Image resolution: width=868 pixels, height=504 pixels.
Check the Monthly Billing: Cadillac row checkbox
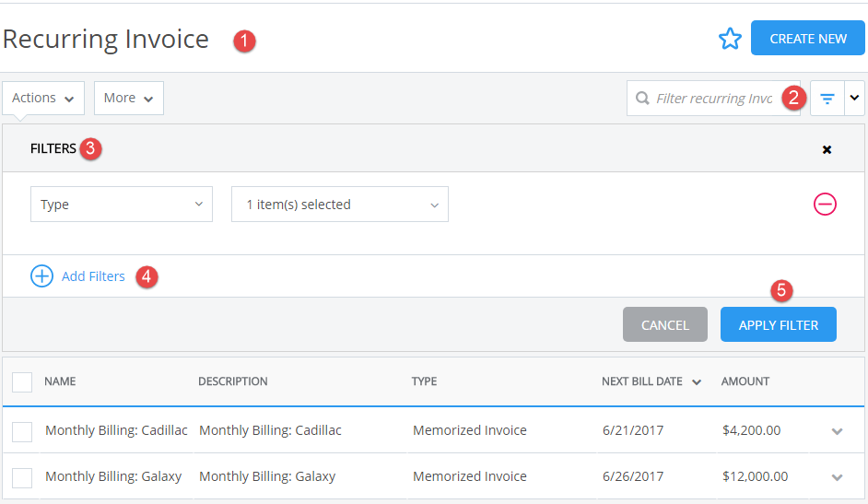click(x=22, y=431)
